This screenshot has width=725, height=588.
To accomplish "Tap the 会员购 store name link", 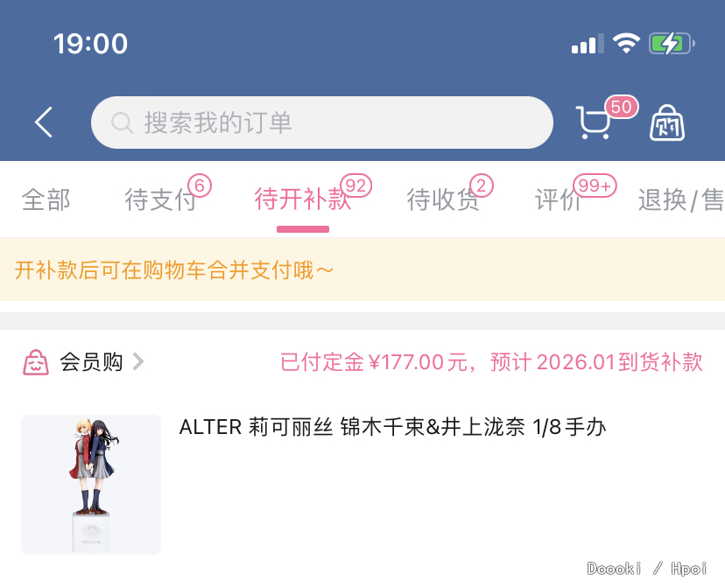I will tap(91, 361).
